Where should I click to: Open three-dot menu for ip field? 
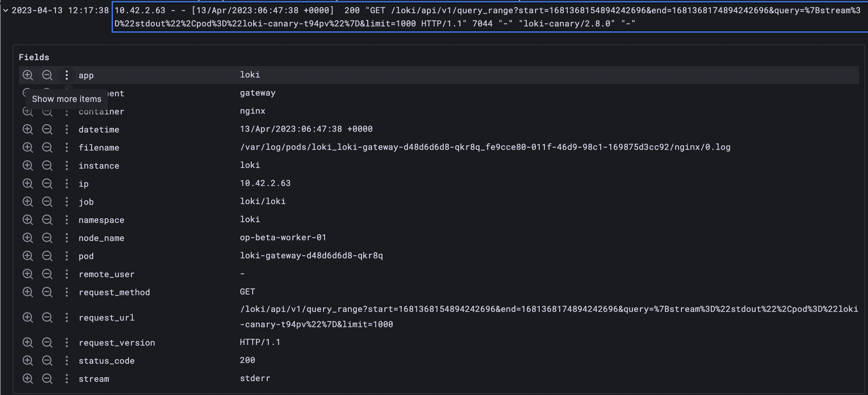click(x=67, y=184)
